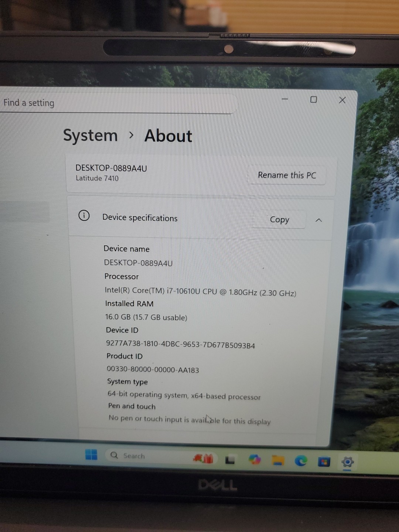Click the Device name label
This screenshot has width=399, height=532.
126,249
